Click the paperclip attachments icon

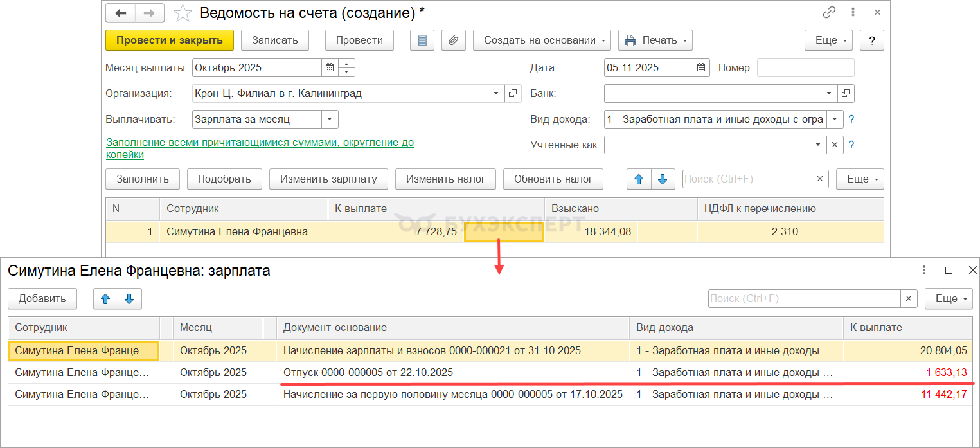click(x=453, y=40)
